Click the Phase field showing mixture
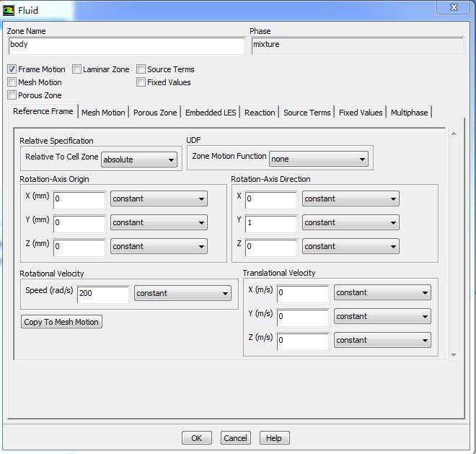This screenshot has height=454, width=476. pos(358,46)
